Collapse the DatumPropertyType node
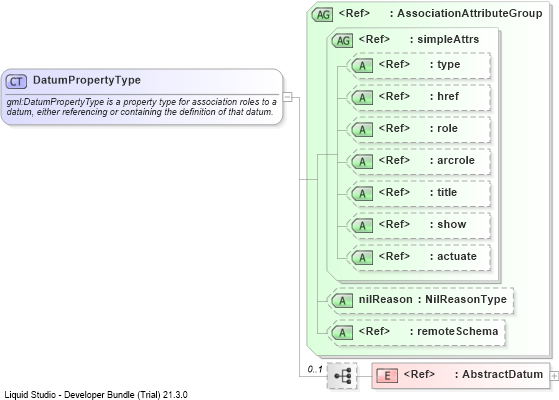 287,97
